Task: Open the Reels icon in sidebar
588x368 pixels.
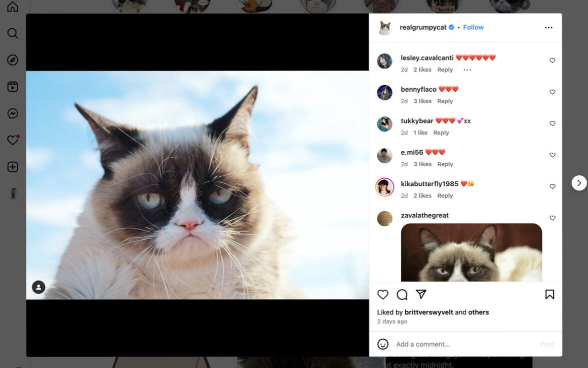Action: (13, 87)
